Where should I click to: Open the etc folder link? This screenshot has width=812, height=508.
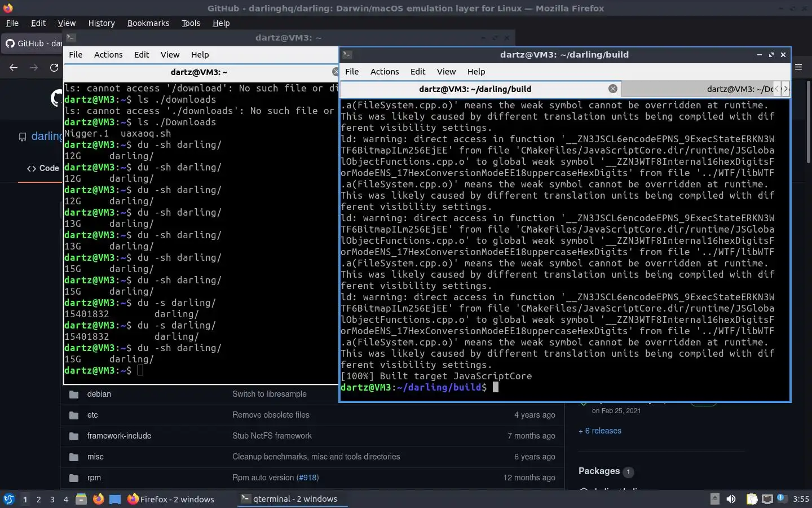pos(92,415)
